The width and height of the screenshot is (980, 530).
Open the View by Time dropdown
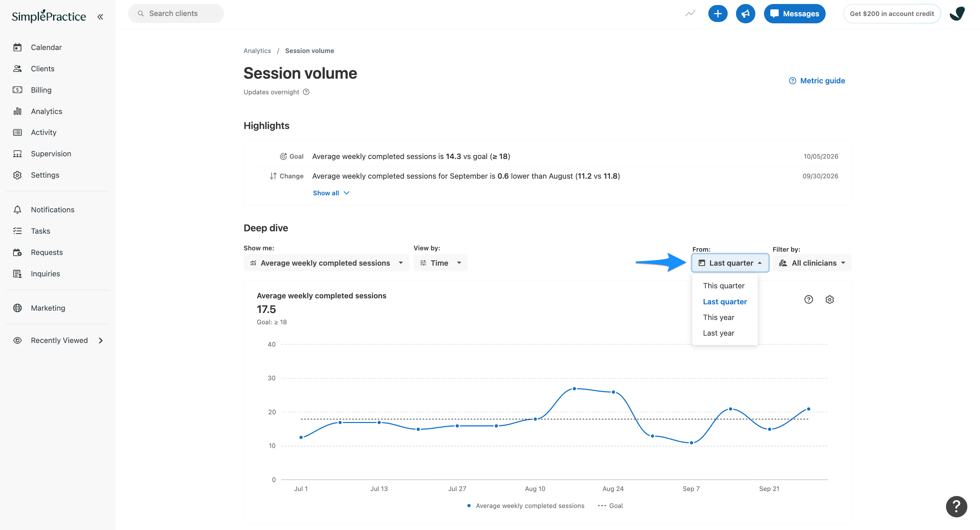tap(440, 263)
